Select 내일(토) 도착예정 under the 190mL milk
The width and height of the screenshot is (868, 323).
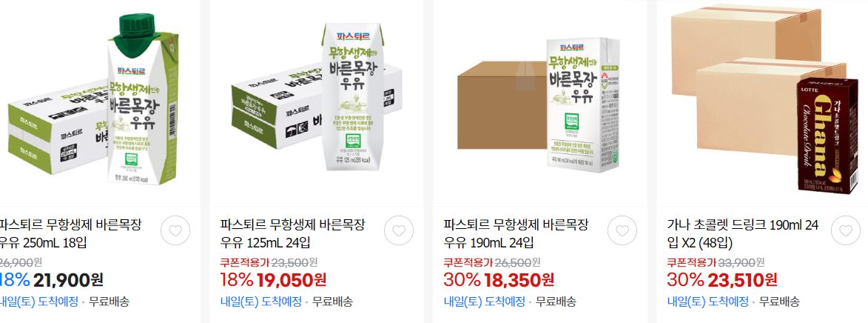(x=485, y=302)
